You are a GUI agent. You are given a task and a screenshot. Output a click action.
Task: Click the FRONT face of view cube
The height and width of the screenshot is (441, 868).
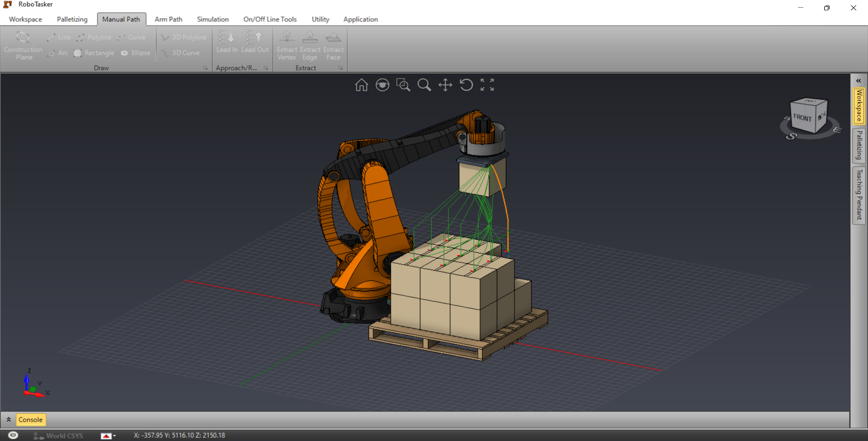tap(802, 117)
